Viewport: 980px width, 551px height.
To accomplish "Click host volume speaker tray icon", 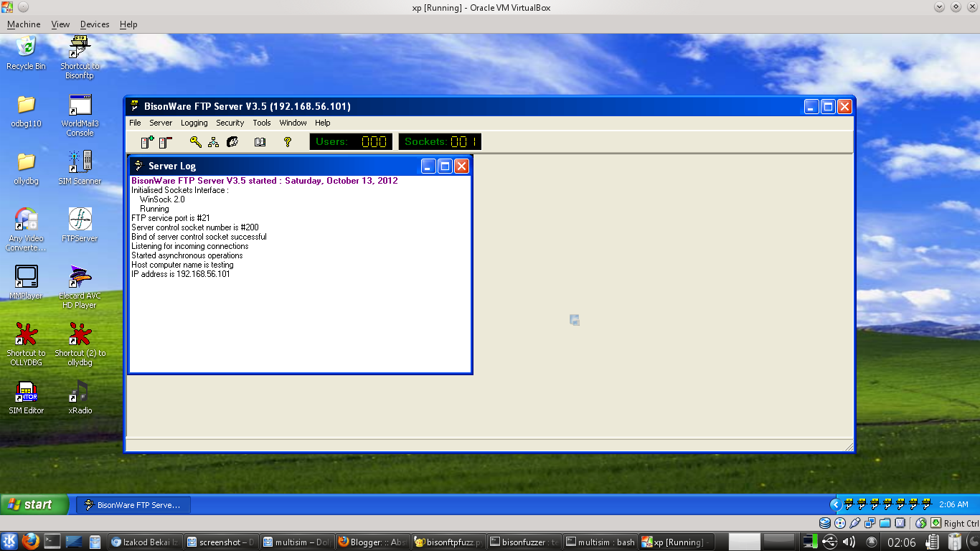I will tap(849, 542).
